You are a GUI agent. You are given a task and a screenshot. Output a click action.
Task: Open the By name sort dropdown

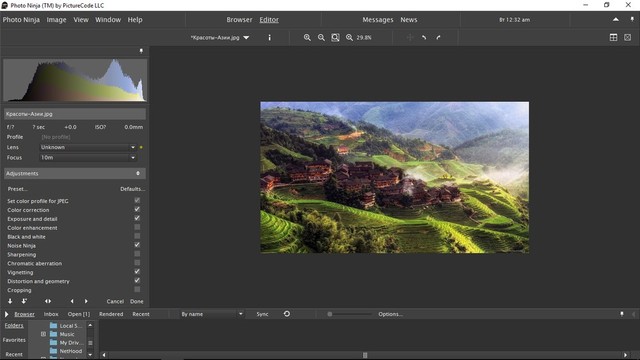tap(212, 314)
